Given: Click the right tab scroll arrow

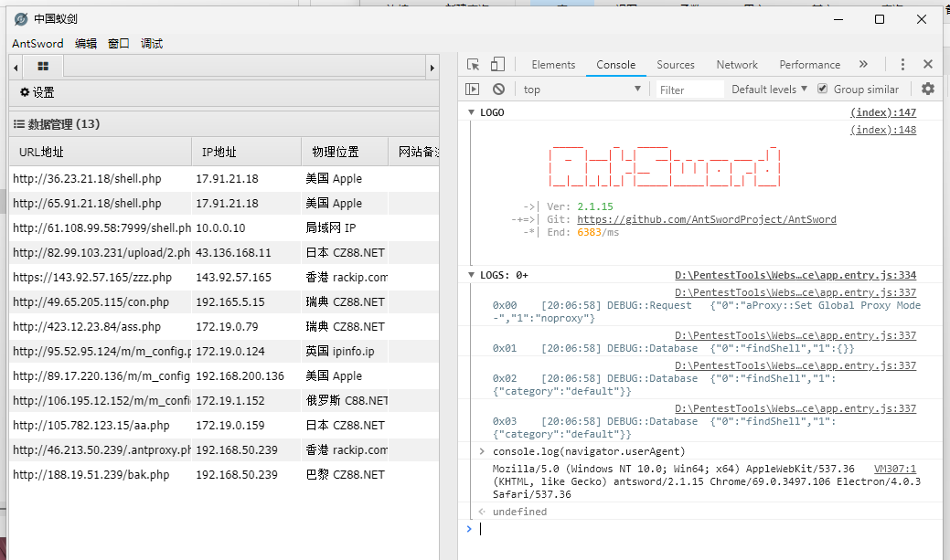Looking at the screenshot, I should pyautogui.click(x=432, y=68).
